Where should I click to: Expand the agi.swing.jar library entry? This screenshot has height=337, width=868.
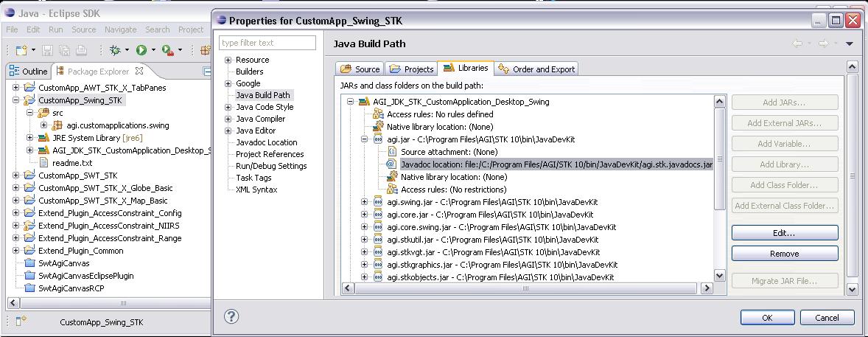364,201
